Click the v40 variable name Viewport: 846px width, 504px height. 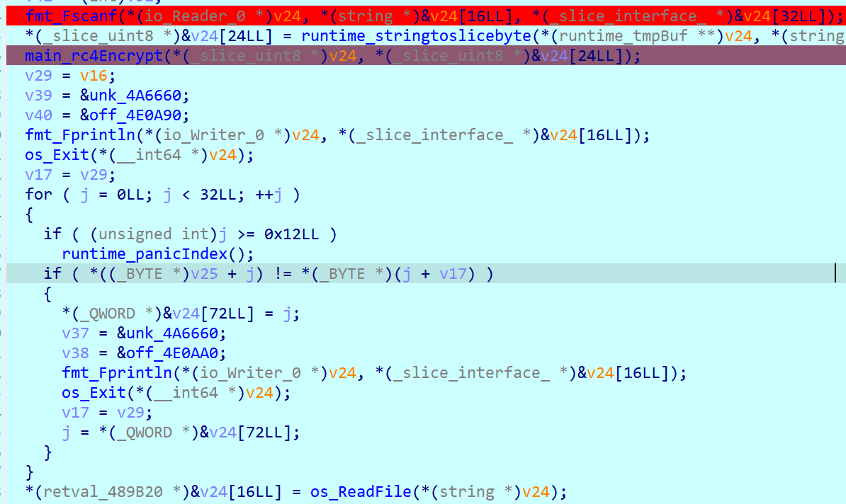[38, 115]
